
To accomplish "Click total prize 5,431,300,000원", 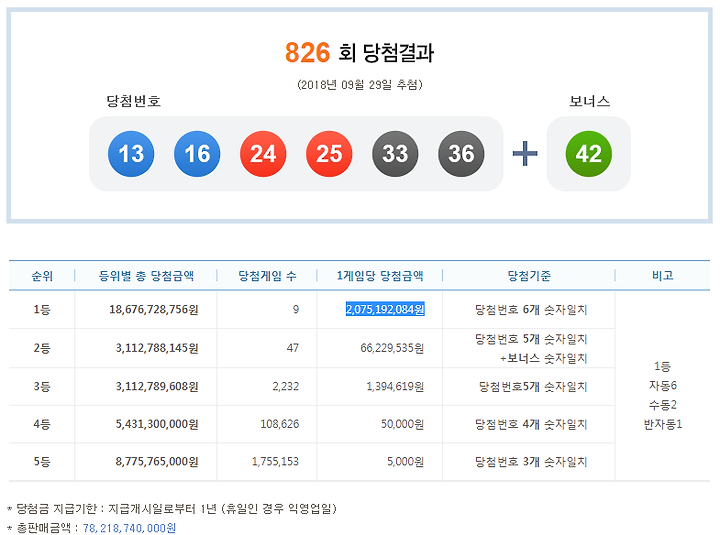I will (x=157, y=424).
